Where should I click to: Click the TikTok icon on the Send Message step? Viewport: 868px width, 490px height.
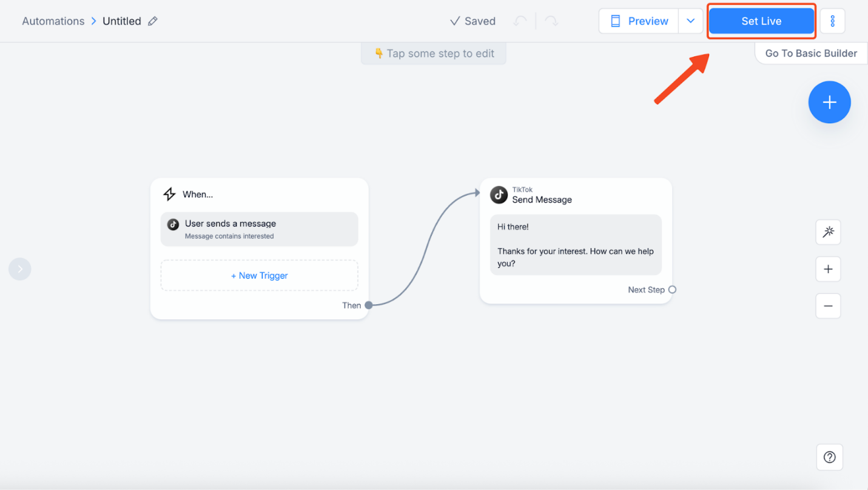coord(499,194)
